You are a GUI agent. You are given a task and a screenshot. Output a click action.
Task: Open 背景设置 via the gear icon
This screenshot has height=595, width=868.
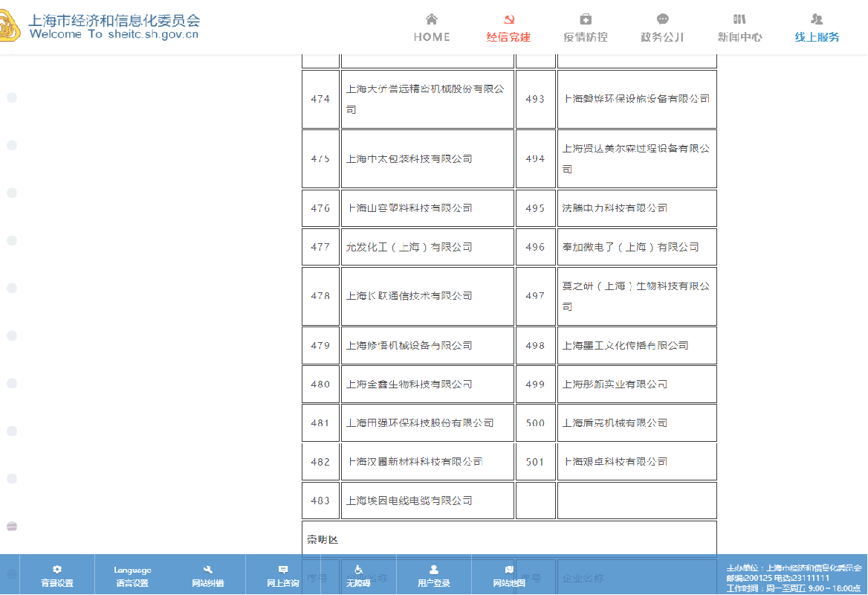pyautogui.click(x=57, y=570)
